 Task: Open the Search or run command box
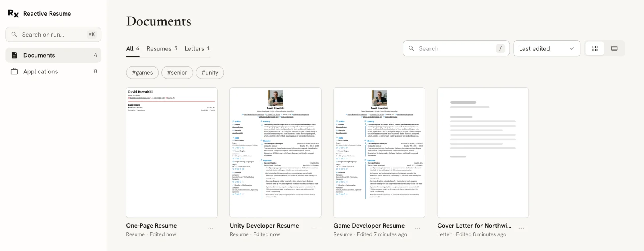(x=54, y=35)
